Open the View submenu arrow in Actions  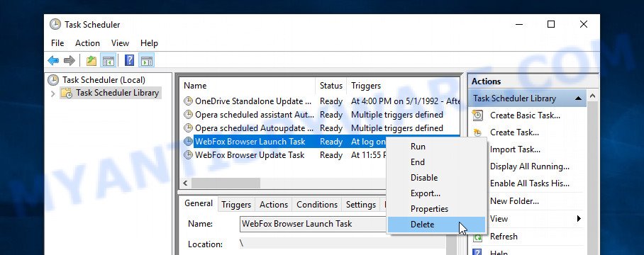pos(579,218)
